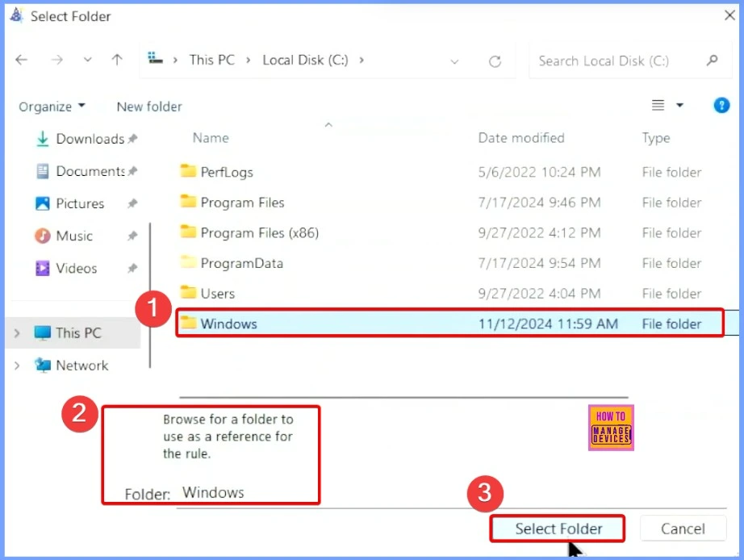Sort by the Name column header
Image resolution: width=744 pixels, height=560 pixels.
pos(211,138)
